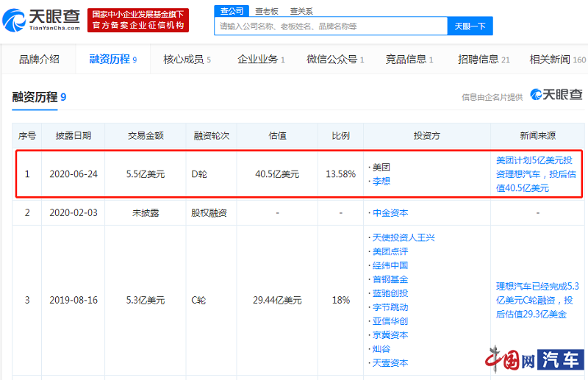This screenshot has height=380, width=588.
Task: Click the 天使投资人王兴 investor link
Action: [404, 237]
